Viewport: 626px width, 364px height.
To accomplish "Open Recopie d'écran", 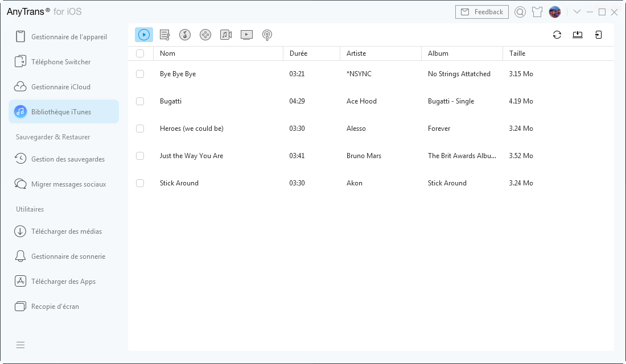I will [x=64, y=307].
